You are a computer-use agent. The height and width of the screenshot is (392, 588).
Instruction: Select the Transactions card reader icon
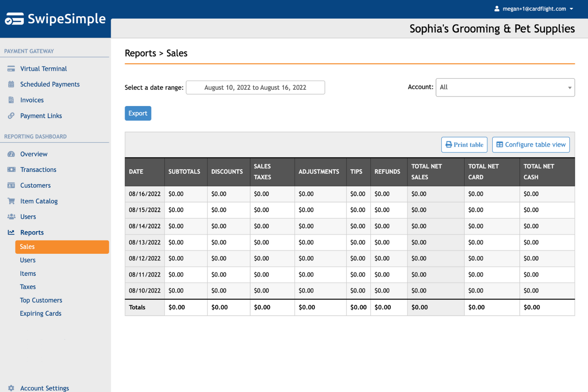[x=11, y=170]
